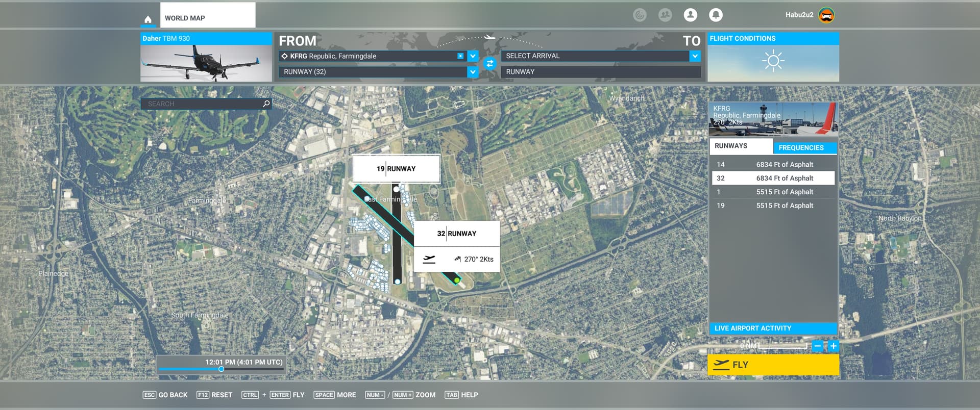This screenshot has width=980, height=410.
Task: Open the activity swirl icon in header
Action: tap(640, 15)
